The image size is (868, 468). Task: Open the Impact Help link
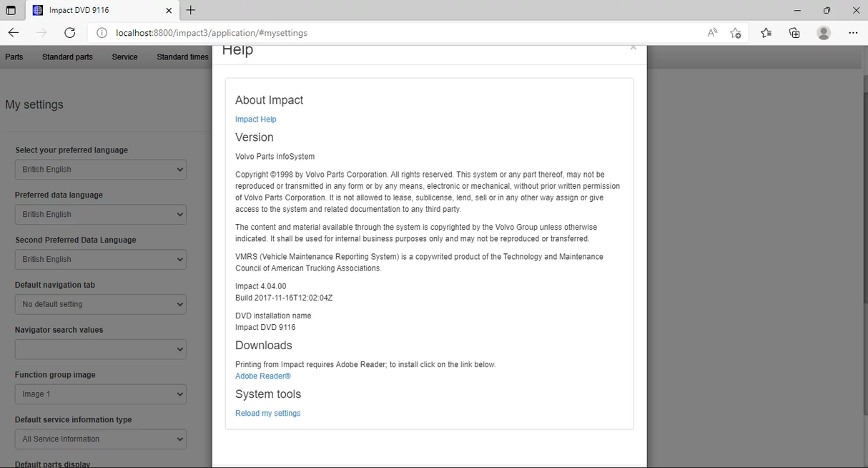(x=255, y=120)
